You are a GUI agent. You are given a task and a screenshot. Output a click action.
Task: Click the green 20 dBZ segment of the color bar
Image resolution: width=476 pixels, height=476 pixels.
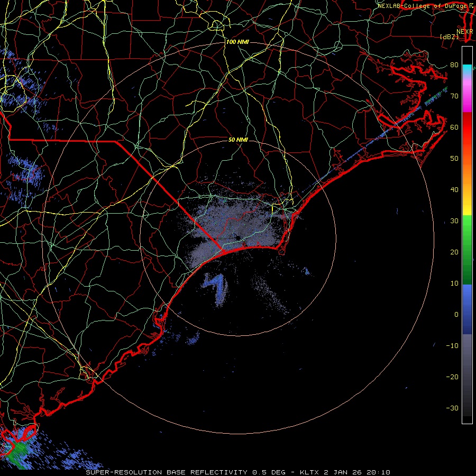[x=467, y=252]
